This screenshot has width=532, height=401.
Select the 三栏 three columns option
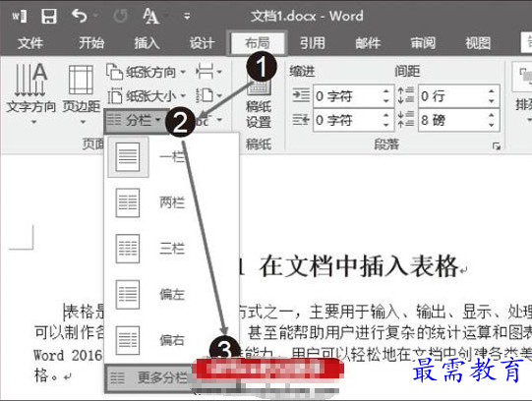tap(171, 249)
